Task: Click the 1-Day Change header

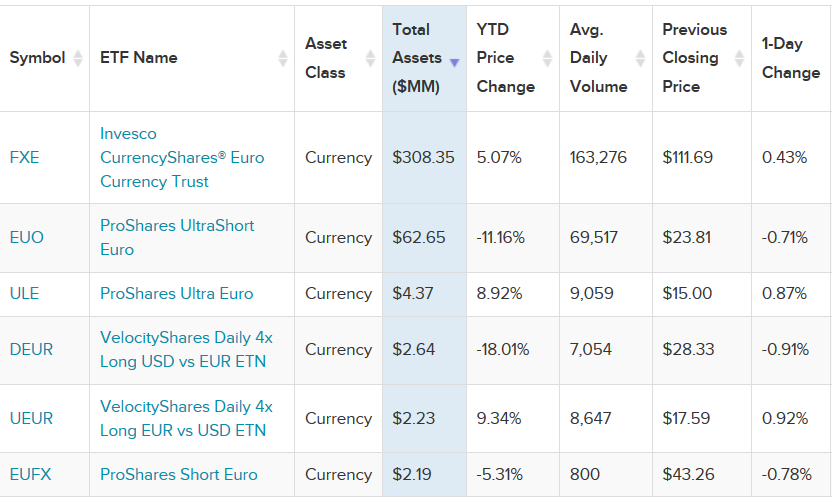Action: coord(791,58)
